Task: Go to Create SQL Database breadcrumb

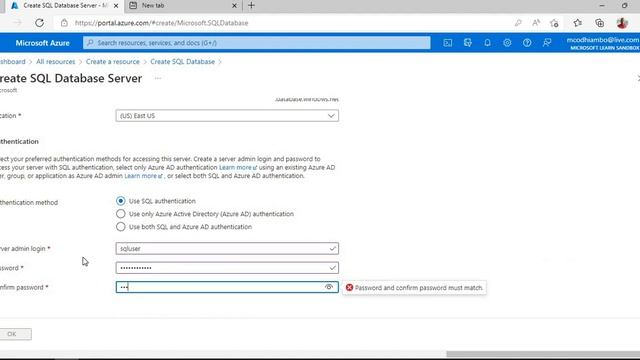Action: click(x=182, y=62)
